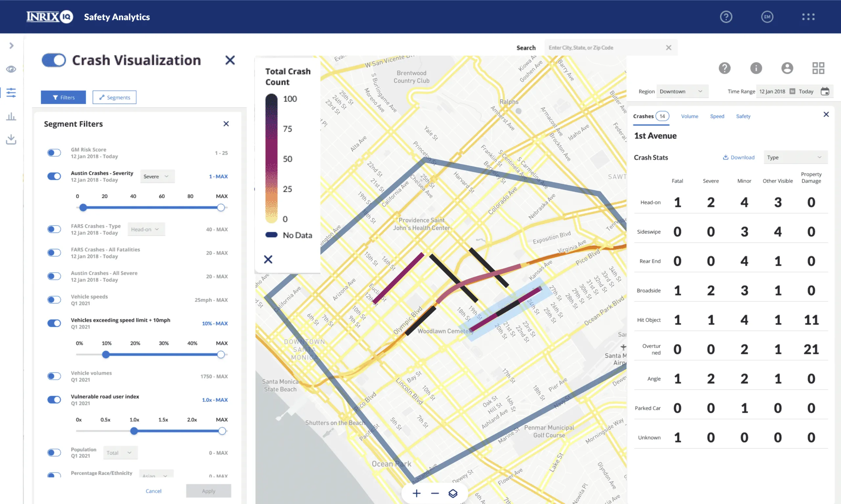Click the grid layout icon
This screenshot has width=841, height=504.
click(818, 68)
